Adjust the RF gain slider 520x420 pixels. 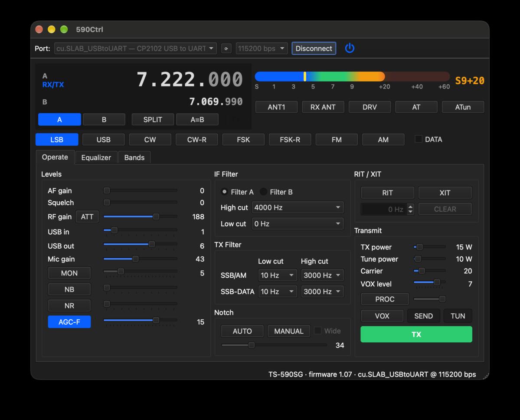(x=140, y=217)
